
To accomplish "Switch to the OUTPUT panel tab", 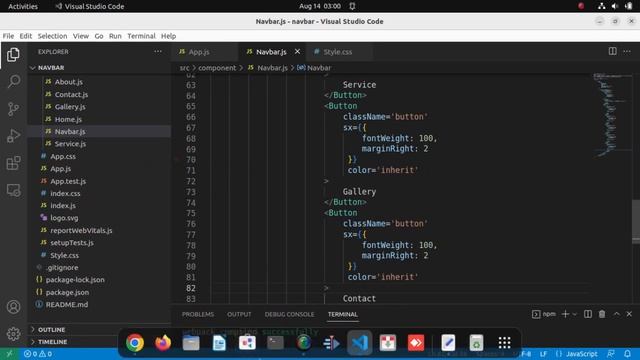I will point(239,314).
